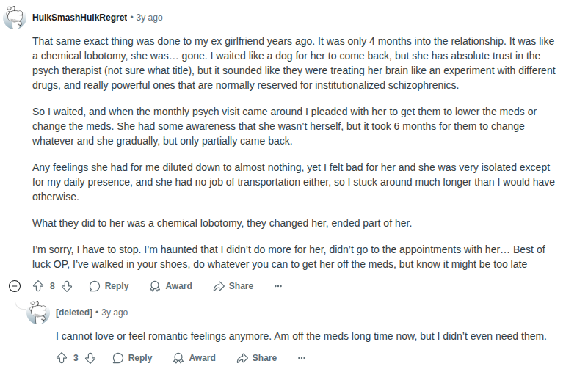Give an Award to HulkSmashHulkRegret's comment

pos(170,286)
